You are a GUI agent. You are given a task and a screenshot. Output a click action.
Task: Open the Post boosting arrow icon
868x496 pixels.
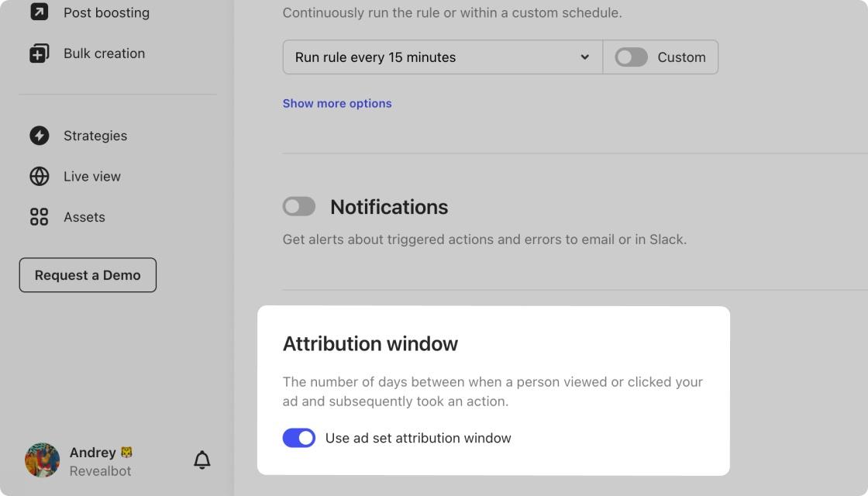pyautogui.click(x=39, y=12)
